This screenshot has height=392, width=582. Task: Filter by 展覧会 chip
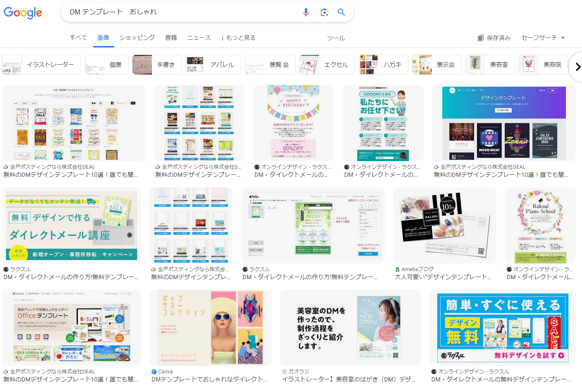click(x=270, y=65)
